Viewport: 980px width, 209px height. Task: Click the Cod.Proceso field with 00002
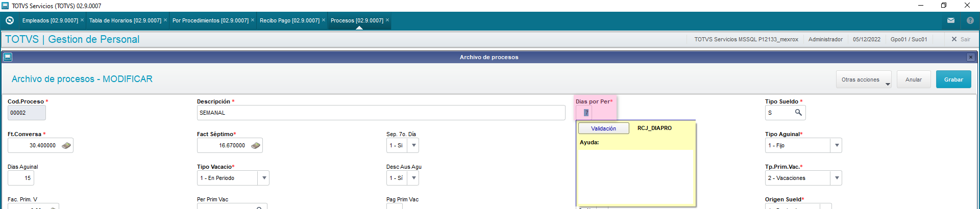(x=27, y=113)
